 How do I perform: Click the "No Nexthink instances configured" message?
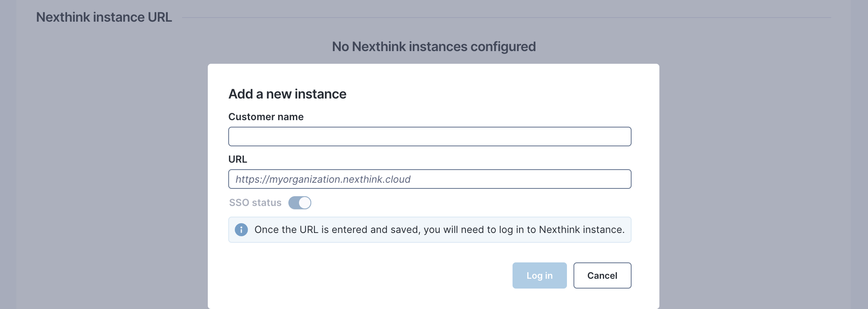[x=434, y=47]
